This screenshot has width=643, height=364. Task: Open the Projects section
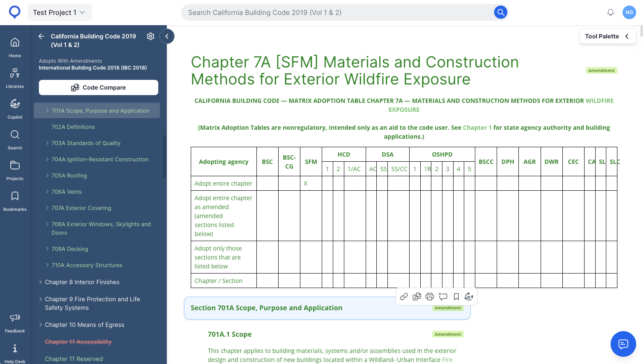click(15, 170)
